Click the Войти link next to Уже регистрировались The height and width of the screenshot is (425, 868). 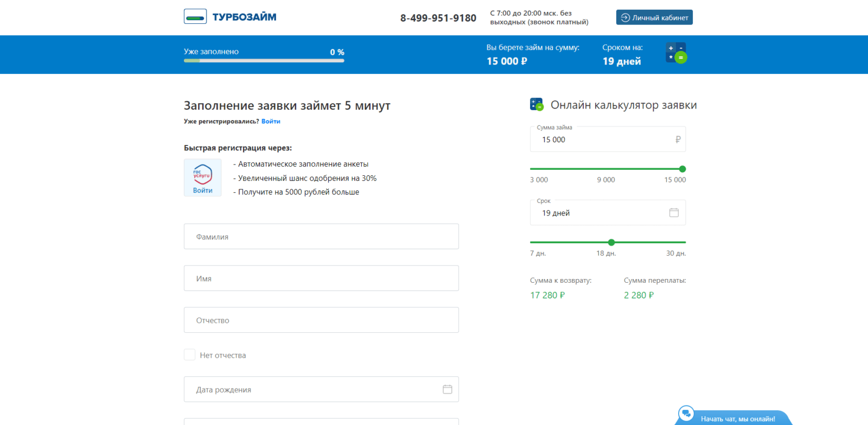[x=271, y=121]
